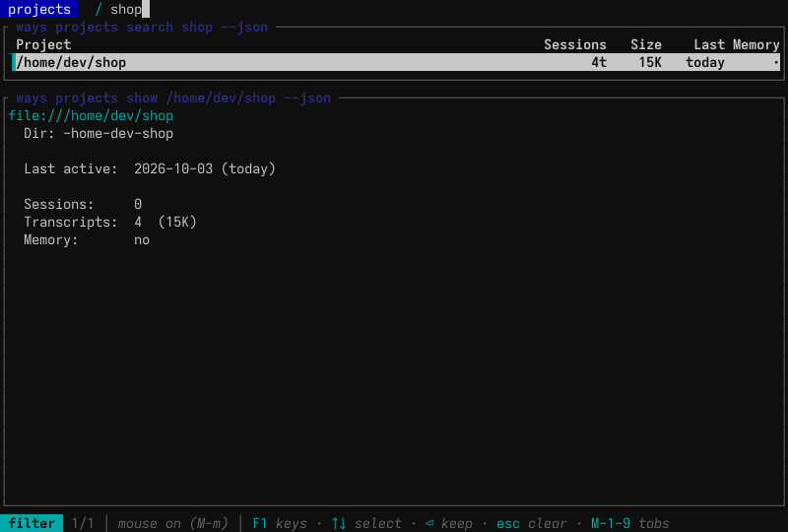The image size is (788, 532).
Task: Click the "4t" sessions value
Action: click(599, 62)
